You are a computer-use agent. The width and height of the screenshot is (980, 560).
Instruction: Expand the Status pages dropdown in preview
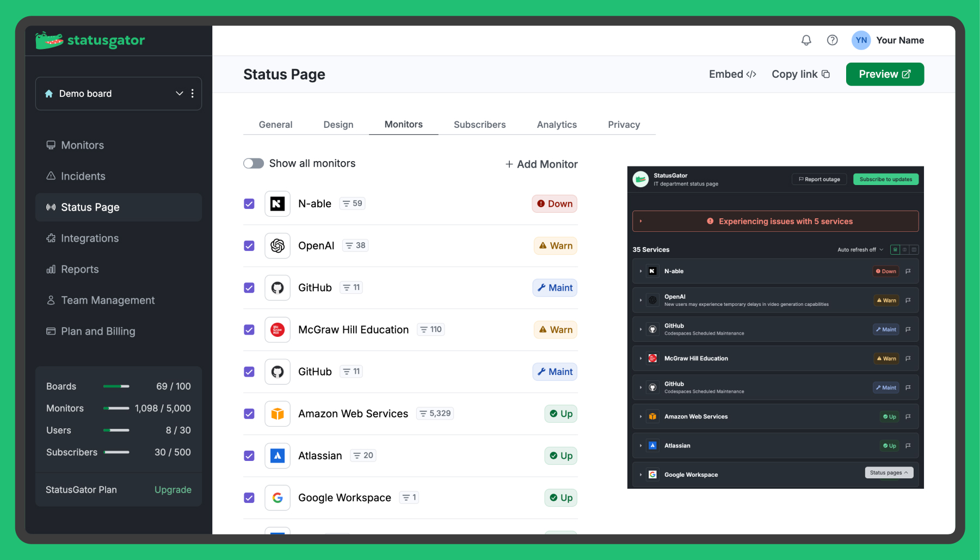click(889, 472)
